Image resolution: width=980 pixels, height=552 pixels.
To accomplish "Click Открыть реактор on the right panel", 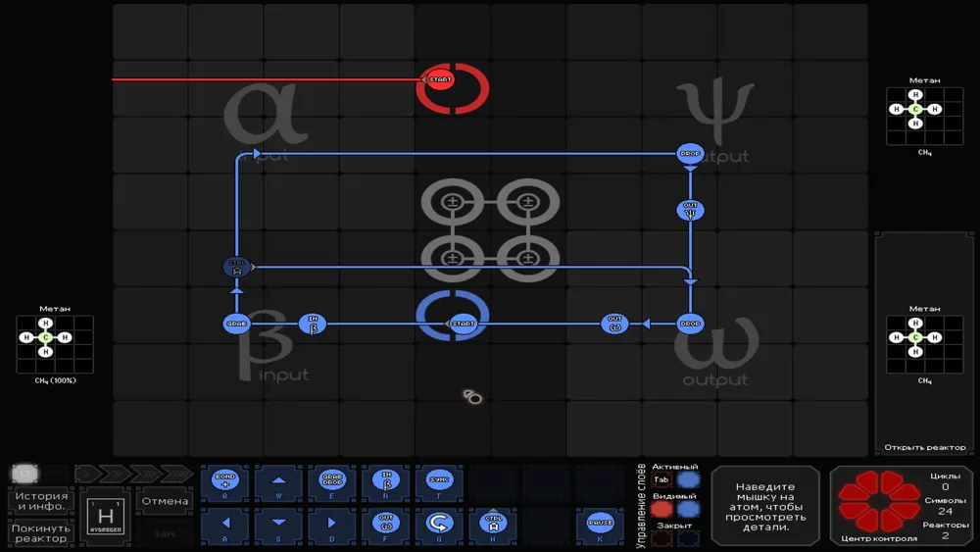I will [x=924, y=447].
